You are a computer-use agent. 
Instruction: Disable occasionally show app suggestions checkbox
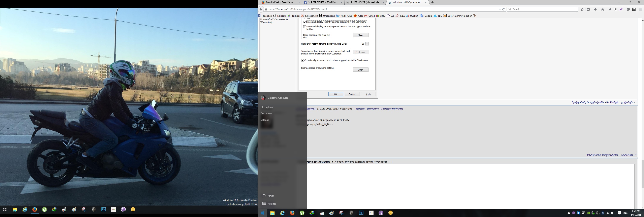pos(302,60)
